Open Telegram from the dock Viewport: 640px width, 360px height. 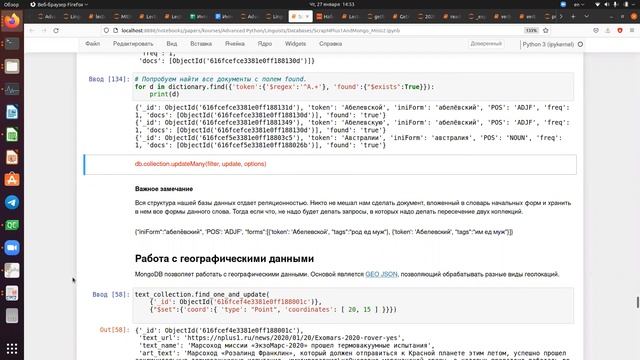12,202
